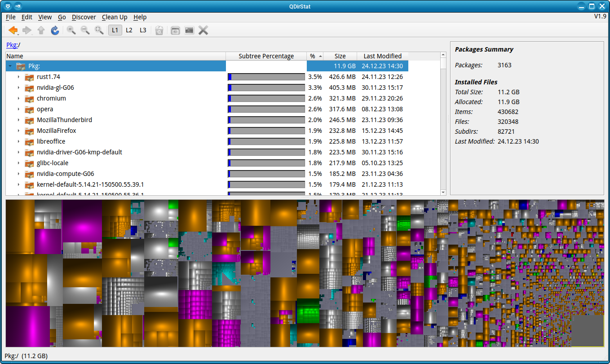Expand the nvidia-gl-G06 package

coord(18,88)
